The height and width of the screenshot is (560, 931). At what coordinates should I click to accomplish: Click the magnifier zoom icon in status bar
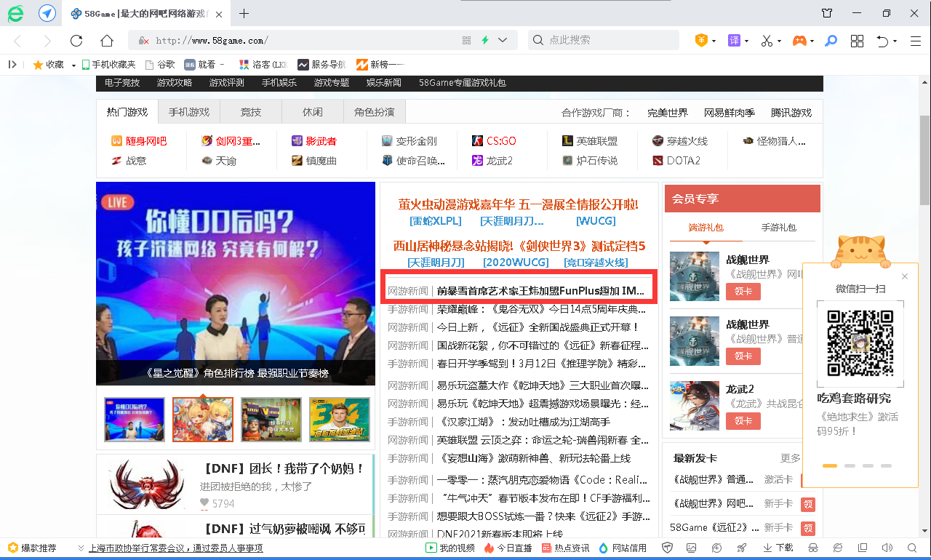[x=912, y=548]
